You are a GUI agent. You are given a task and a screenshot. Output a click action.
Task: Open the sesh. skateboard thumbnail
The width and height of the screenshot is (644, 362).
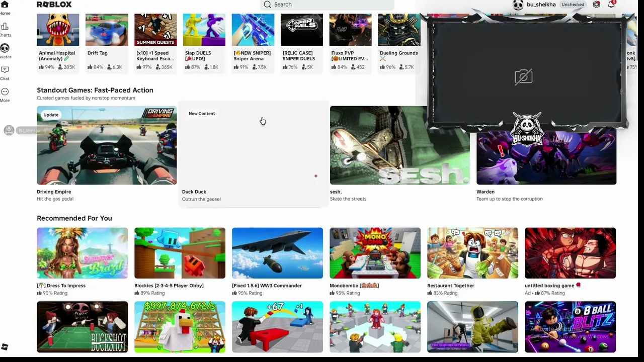click(x=399, y=145)
